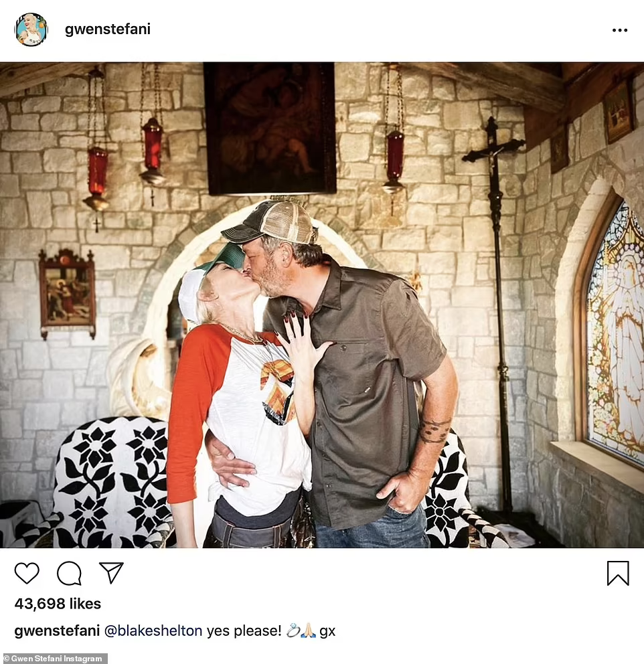Click the praying hands emoji in caption
644x664 pixels.
(x=308, y=631)
